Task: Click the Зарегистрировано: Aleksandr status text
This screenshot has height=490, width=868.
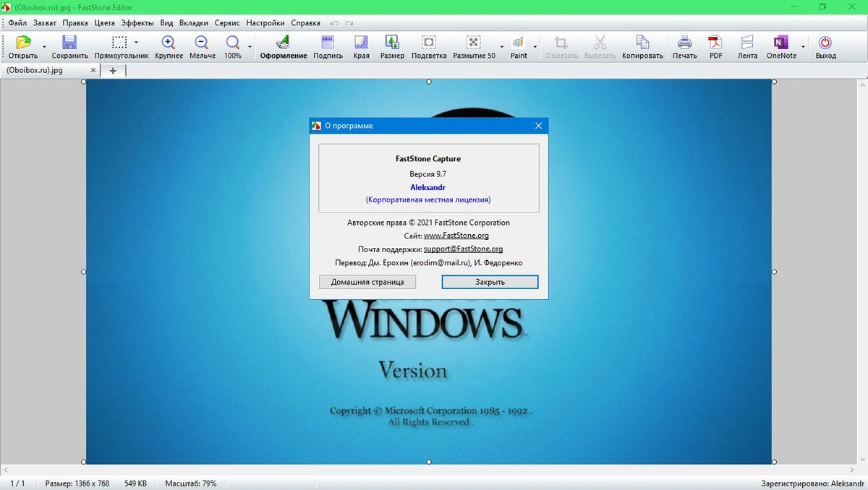Action: (x=812, y=483)
